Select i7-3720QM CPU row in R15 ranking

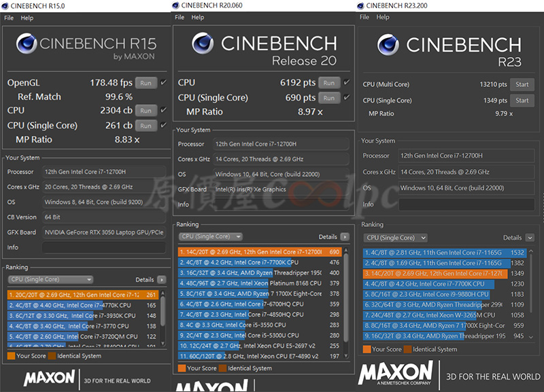pyautogui.click(x=83, y=336)
